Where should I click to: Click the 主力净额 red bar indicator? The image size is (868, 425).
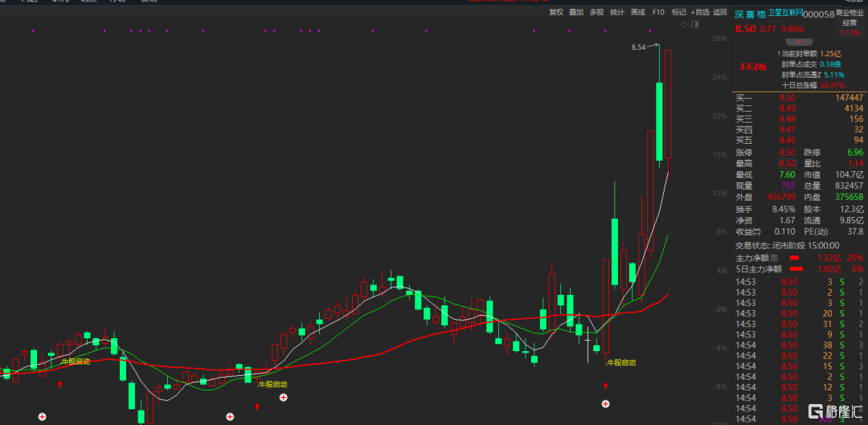click(x=794, y=258)
